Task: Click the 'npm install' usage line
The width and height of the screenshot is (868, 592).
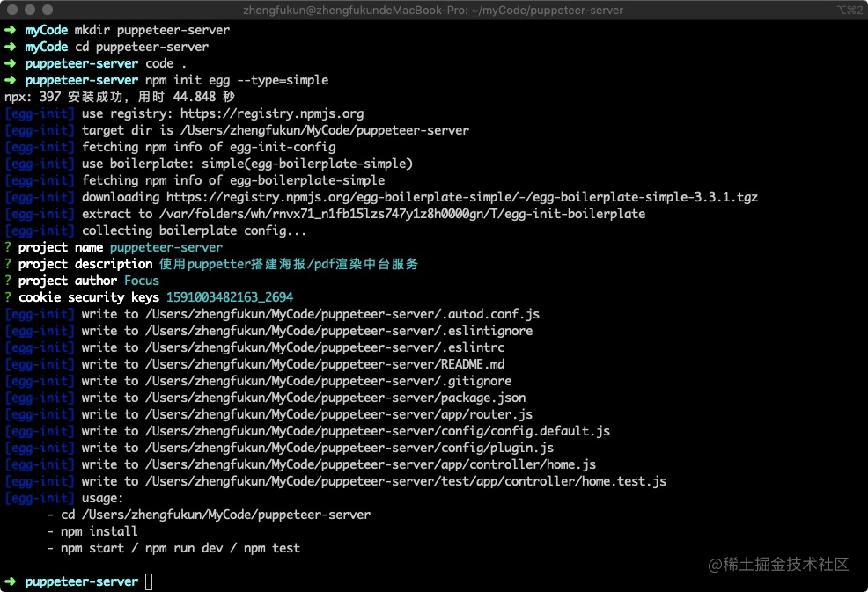Action: click(x=92, y=531)
